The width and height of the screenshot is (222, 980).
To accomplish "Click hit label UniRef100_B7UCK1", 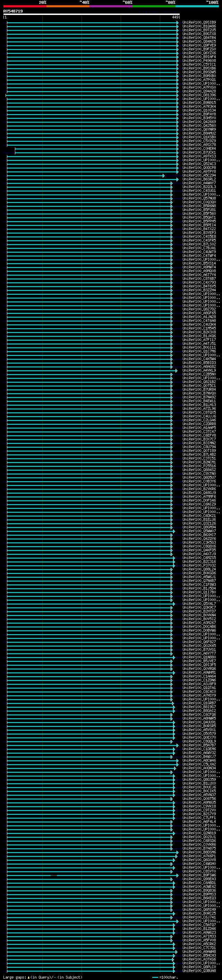I will (199, 153).
